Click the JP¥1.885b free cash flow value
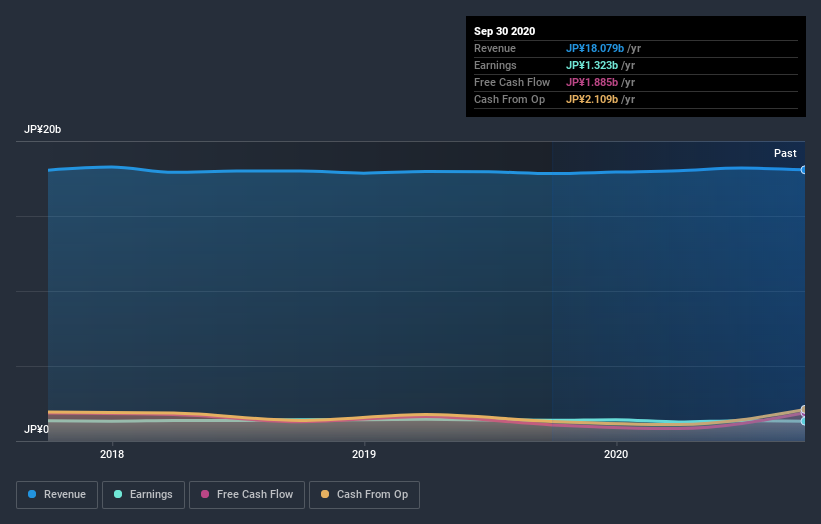Screen dimensions: 821x524 tap(592, 82)
